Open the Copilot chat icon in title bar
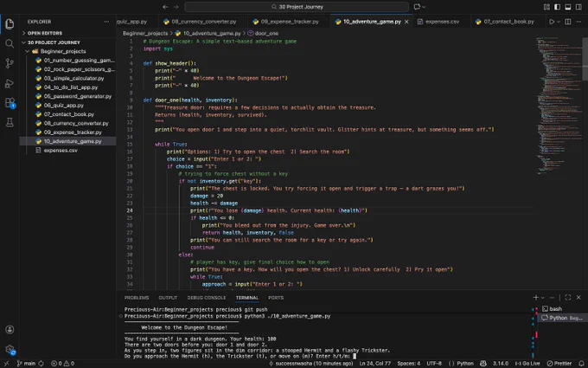 click(x=417, y=7)
